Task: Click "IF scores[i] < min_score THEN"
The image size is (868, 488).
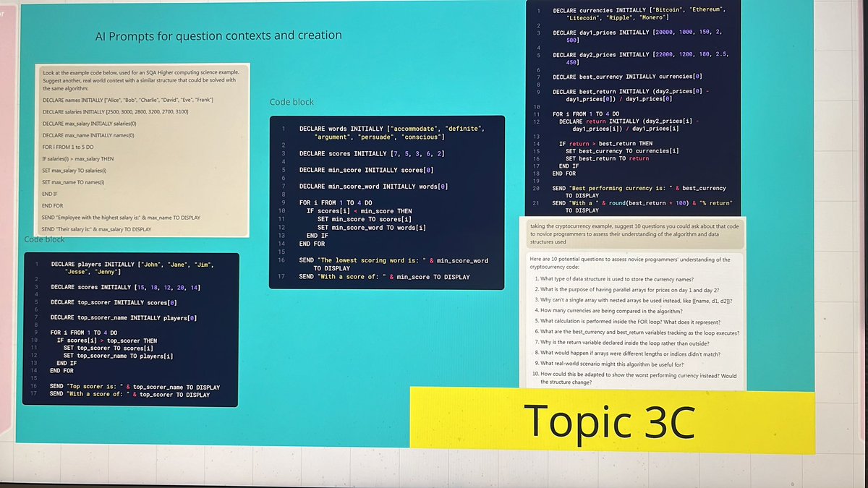Action: [359, 210]
